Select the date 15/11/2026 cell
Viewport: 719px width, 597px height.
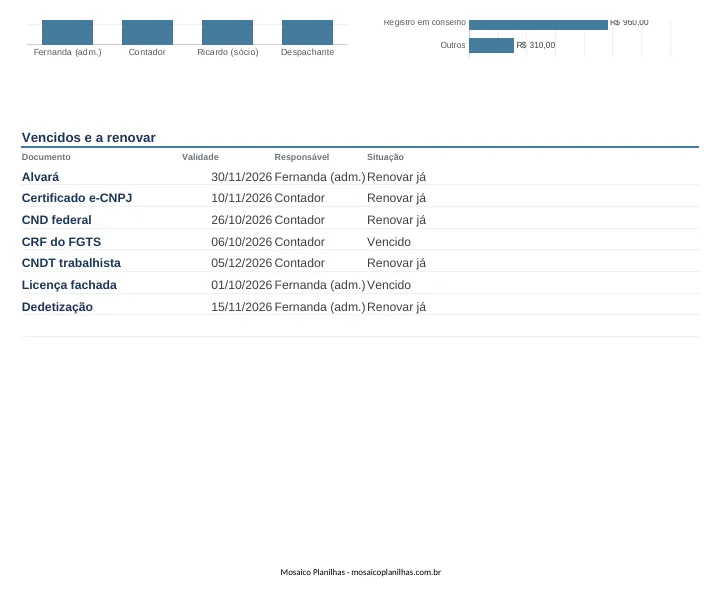[x=242, y=307]
